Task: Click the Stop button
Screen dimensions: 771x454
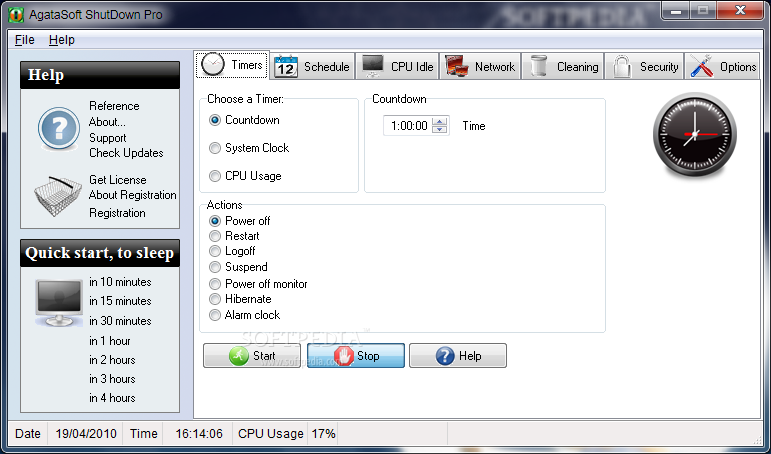Action: pos(356,356)
